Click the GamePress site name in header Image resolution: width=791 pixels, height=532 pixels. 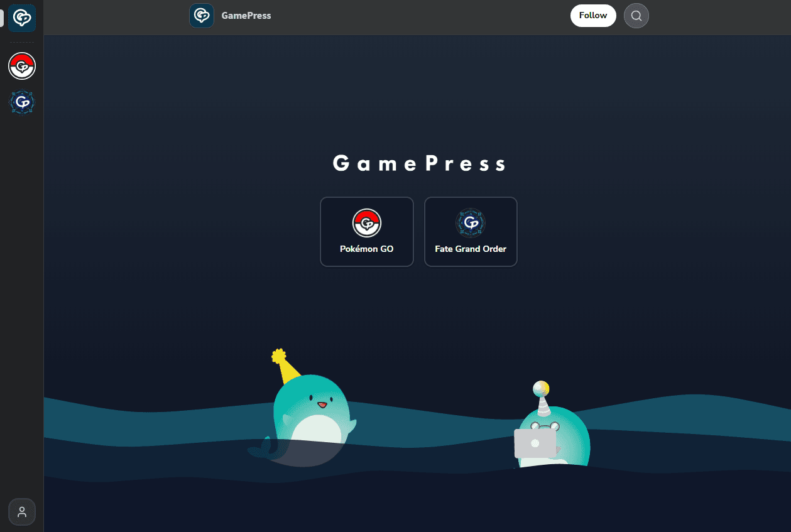coord(246,16)
